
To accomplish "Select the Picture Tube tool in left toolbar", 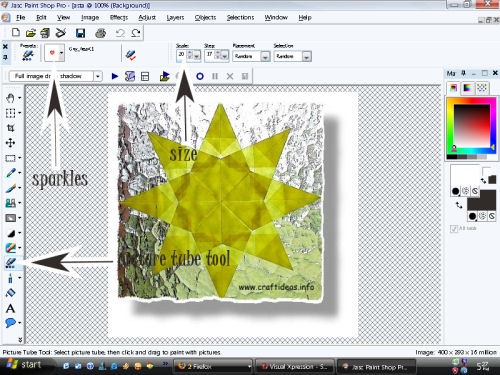I will coord(11,263).
